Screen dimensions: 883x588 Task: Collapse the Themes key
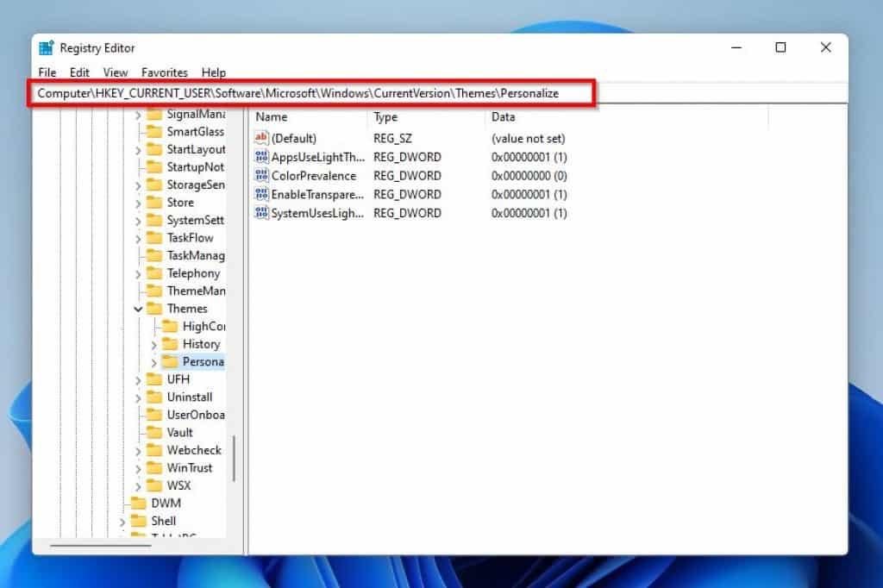[x=138, y=309]
